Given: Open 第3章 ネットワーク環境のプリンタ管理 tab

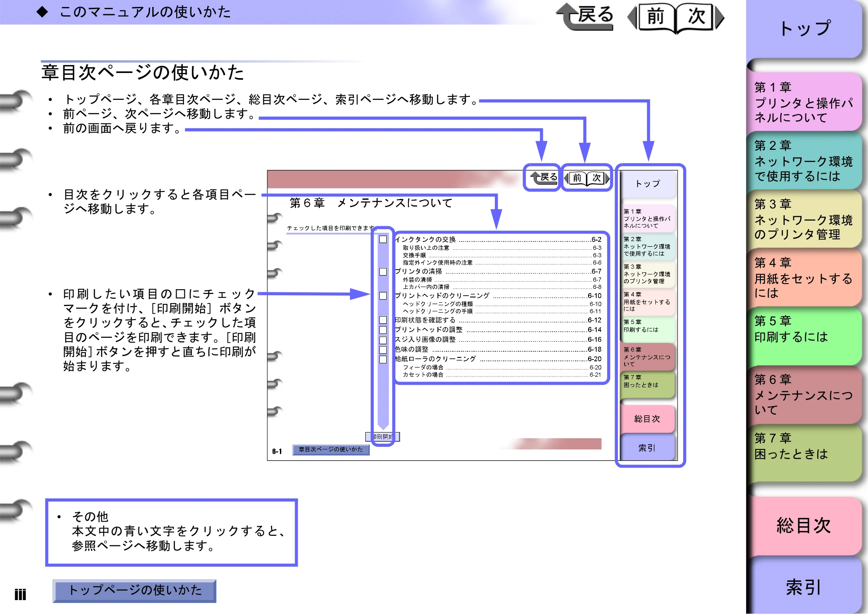Looking at the screenshot, I should (804, 220).
